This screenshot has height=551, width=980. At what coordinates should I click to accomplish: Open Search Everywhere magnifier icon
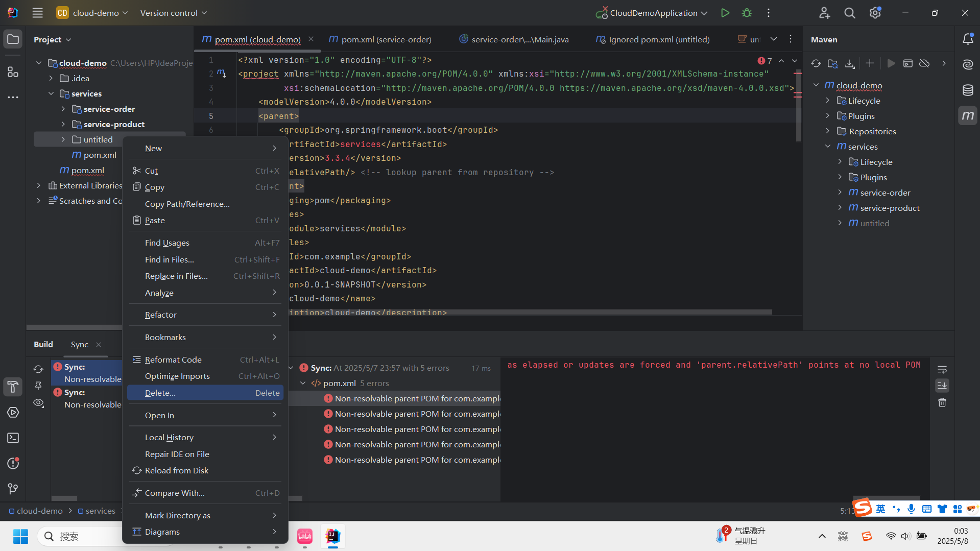coord(849,13)
